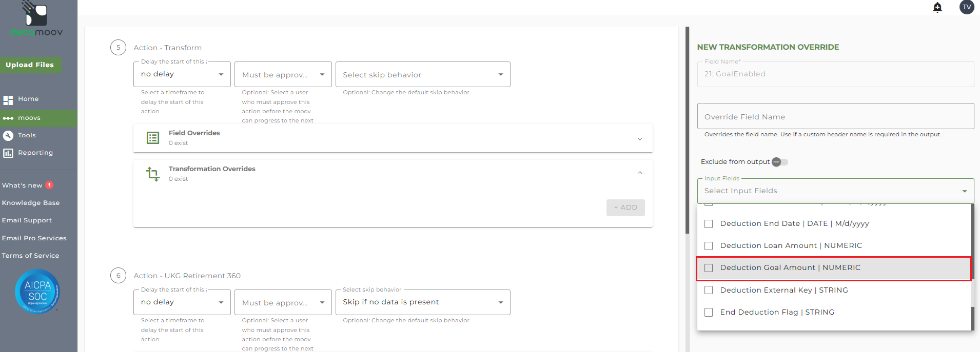Open the Select Input Fields dropdown
980x352 pixels.
tap(835, 191)
